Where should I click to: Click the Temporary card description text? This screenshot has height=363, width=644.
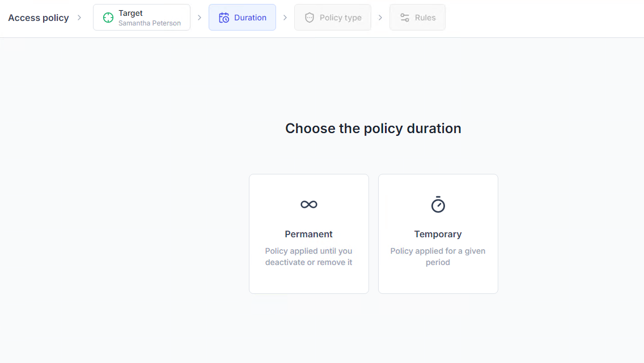pyautogui.click(x=438, y=257)
